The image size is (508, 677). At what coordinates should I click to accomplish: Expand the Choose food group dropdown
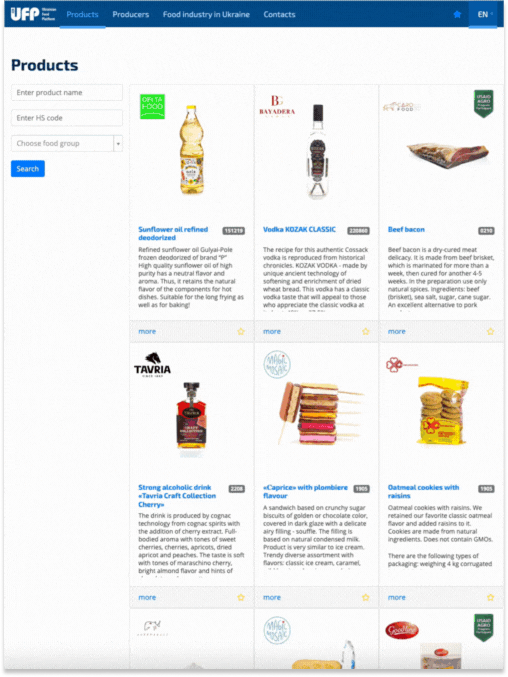pyautogui.click(x=67, y=143)
